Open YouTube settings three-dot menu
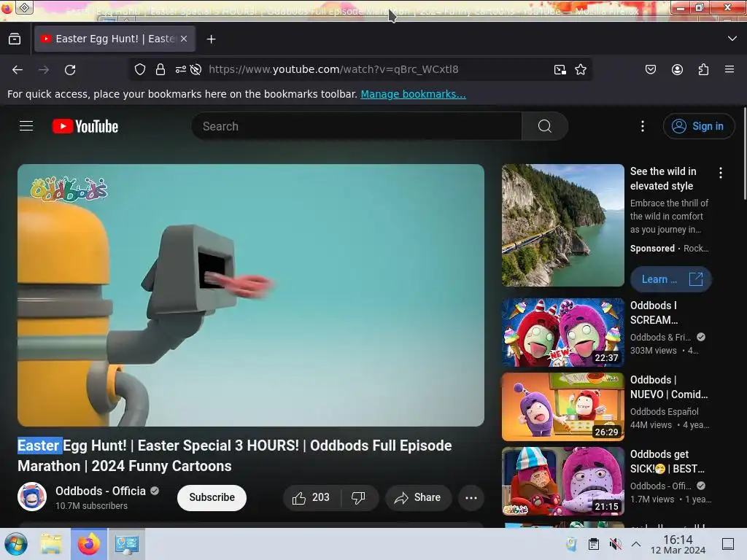747x560 pixels. 643,126
